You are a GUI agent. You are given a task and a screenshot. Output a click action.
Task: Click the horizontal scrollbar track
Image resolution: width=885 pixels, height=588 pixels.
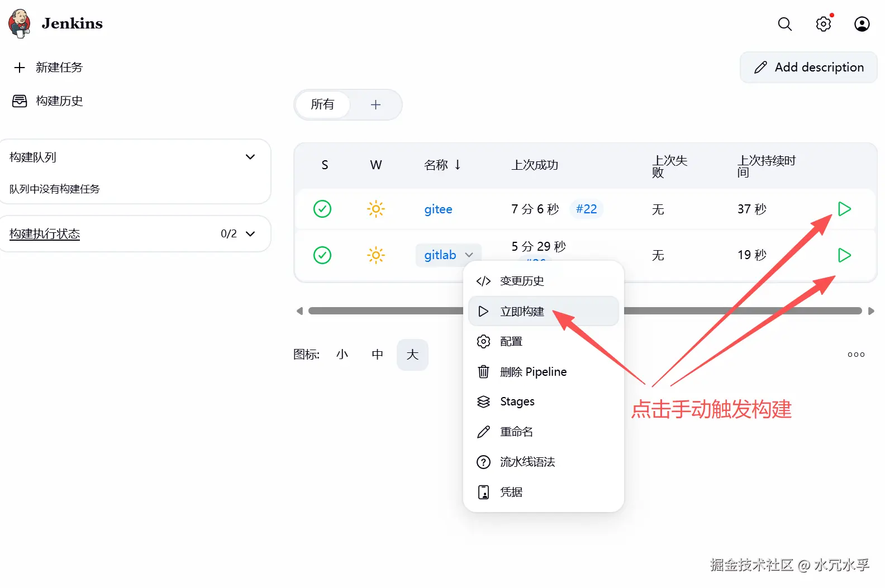[x=585, y=311]
